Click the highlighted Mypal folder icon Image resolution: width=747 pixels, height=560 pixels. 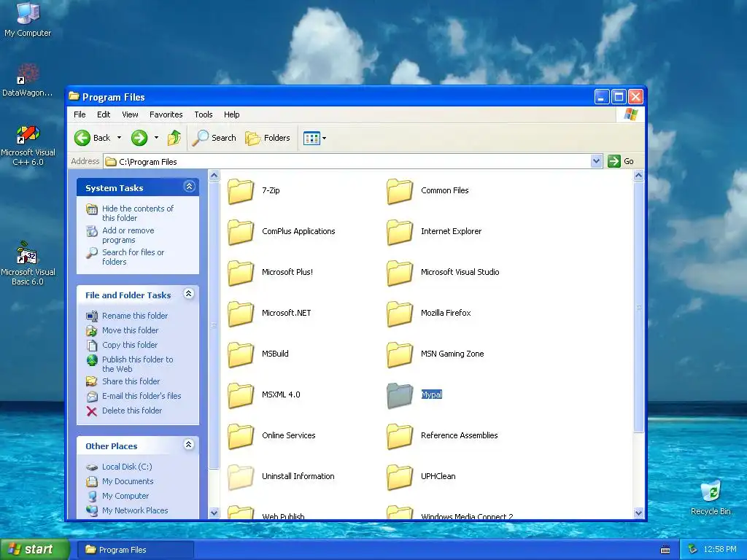coord(400,395)
